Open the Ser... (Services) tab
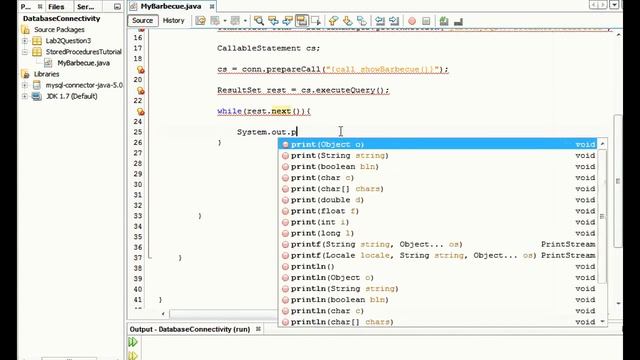The height and width of the screenshot is (360, 640). (x=86, y=7)
